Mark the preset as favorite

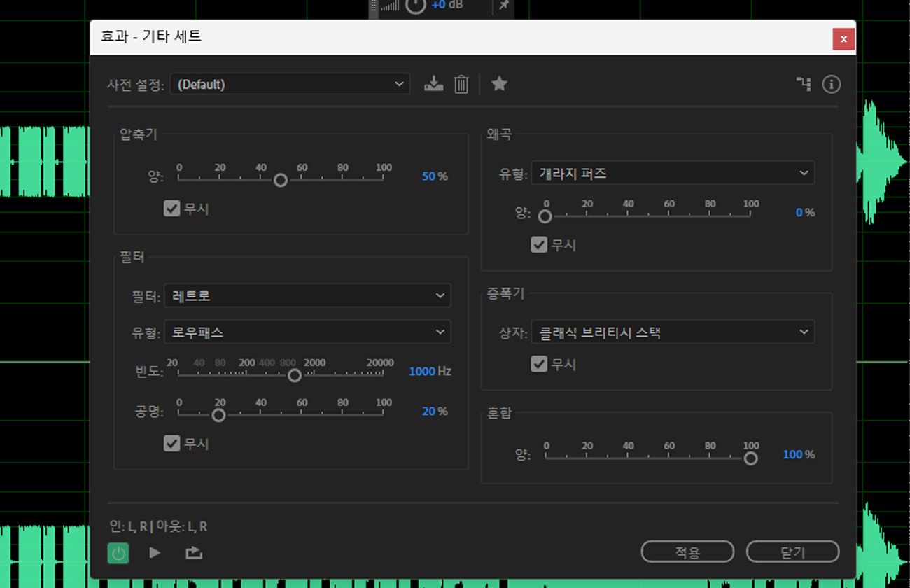pyautogui.click(x=499, y=83)
